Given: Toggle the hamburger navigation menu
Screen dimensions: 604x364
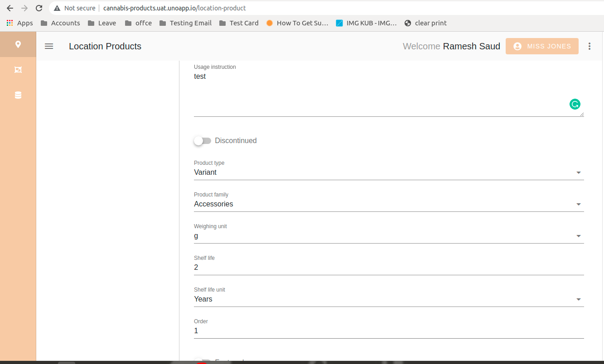Looking at the screenshot, I should coord(49,46).
